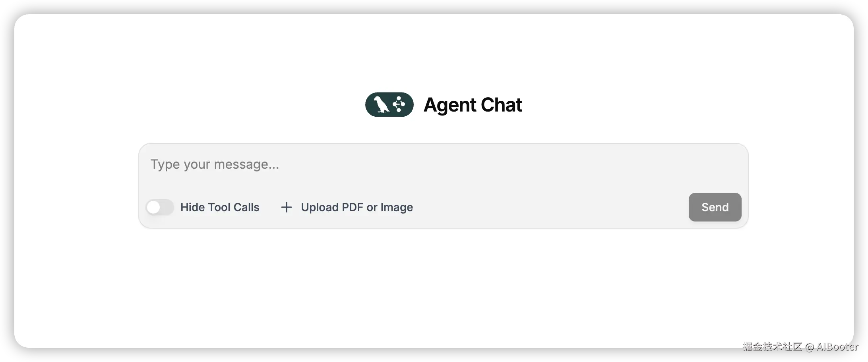
Task: Enable hiding of tool calls
Action: pyautogui.click(x=160, y=207)
